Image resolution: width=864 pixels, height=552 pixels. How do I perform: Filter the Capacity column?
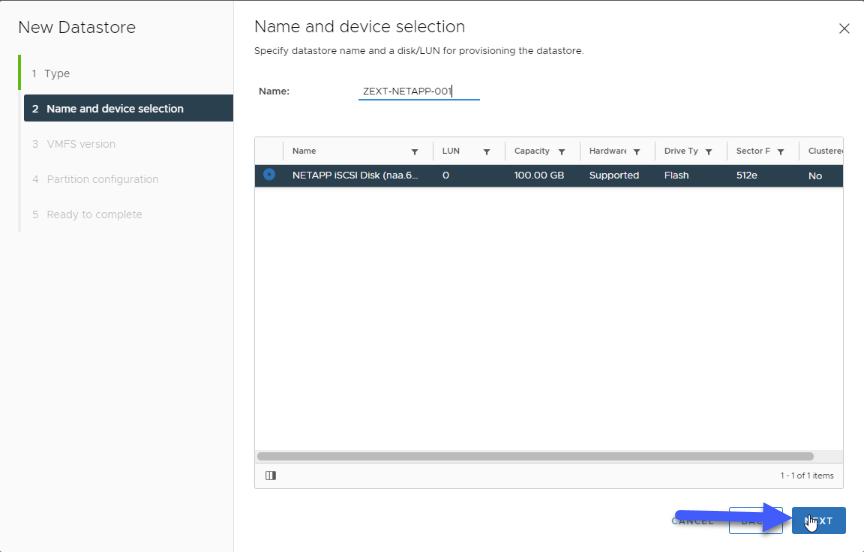(561, 152)
